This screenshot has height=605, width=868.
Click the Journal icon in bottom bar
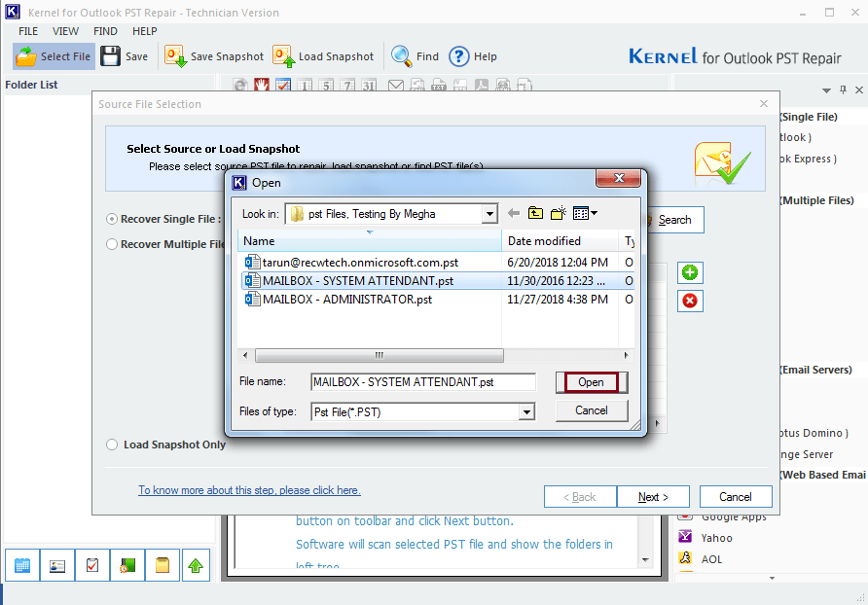point(127,565)
